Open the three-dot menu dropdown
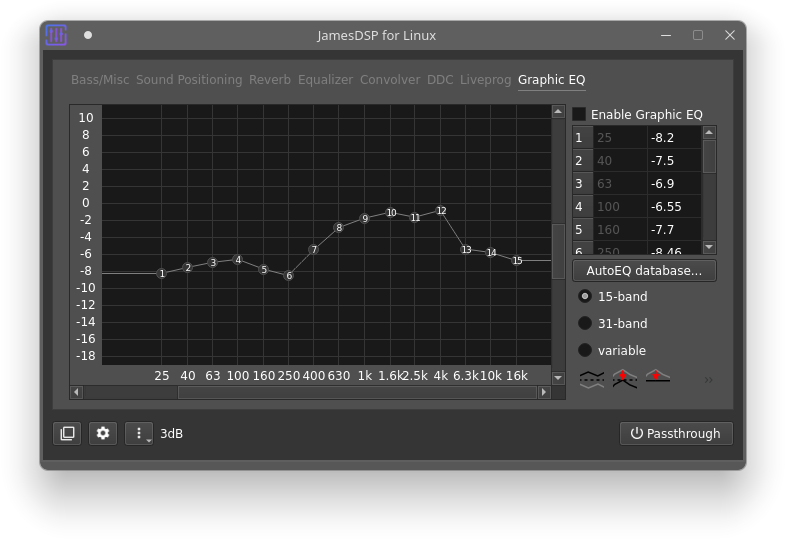786x540 pixels. tap(139, 433)
